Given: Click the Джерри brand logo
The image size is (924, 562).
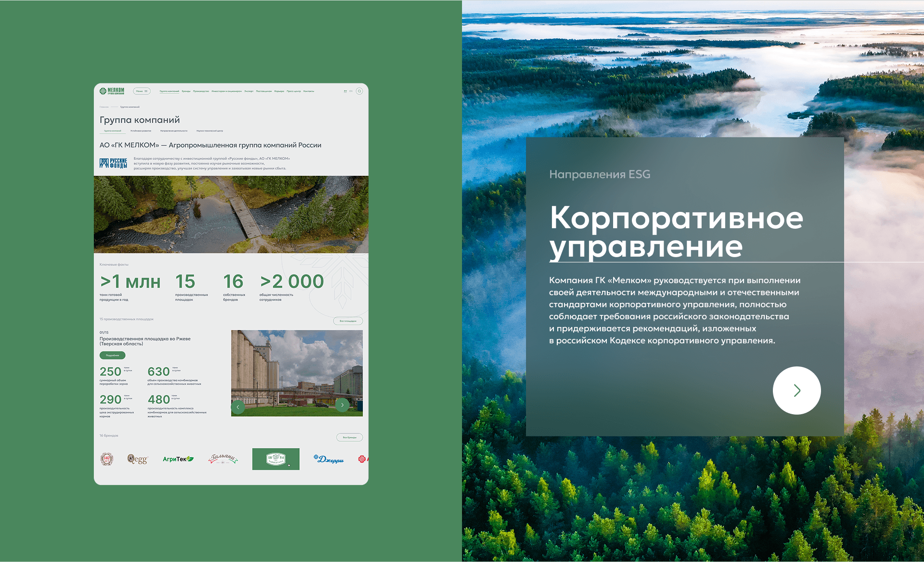Looking at the screenshot, I should click(x=329, y=459).
